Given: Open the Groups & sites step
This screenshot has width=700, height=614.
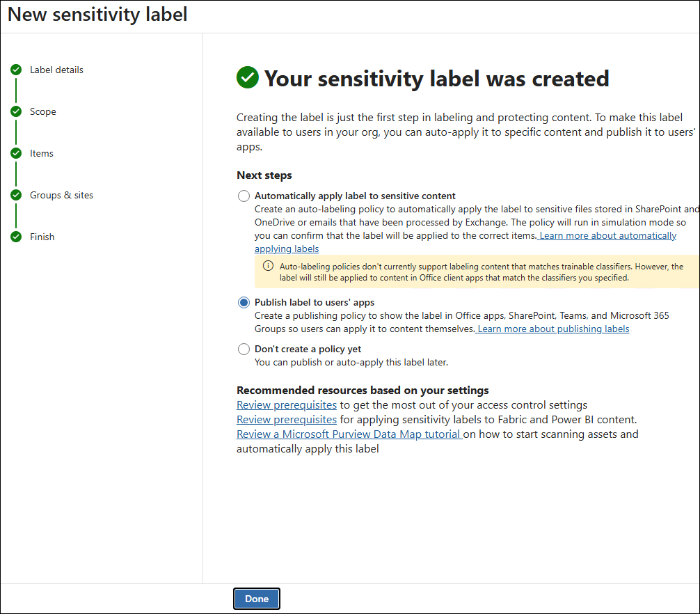Looking at the screenshot, I should 62,195.
